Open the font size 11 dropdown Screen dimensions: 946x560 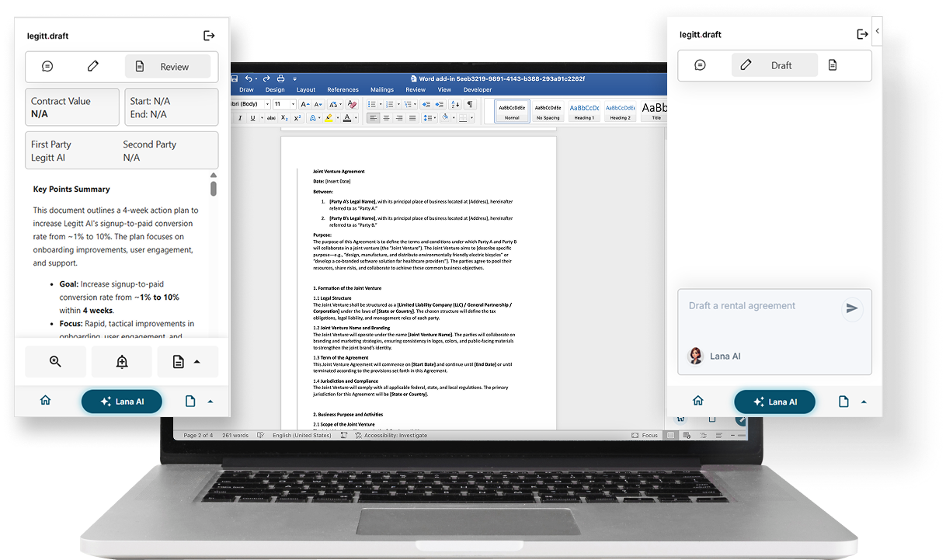tap(293, 104)
